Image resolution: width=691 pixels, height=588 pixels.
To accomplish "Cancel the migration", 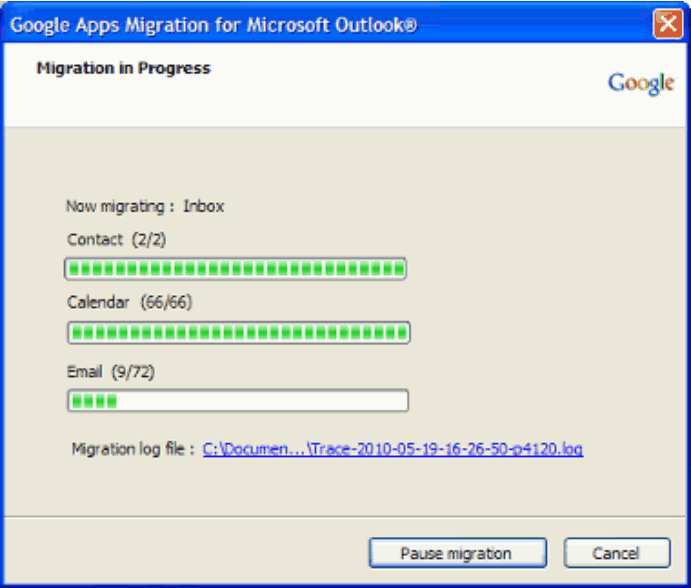I will (x=617, y=553).
